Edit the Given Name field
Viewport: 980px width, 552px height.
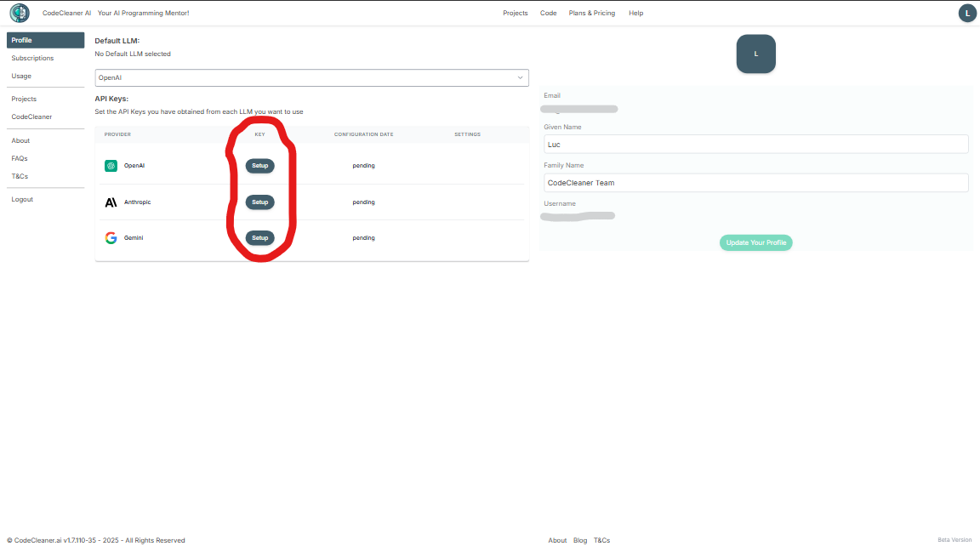(755, 145)
